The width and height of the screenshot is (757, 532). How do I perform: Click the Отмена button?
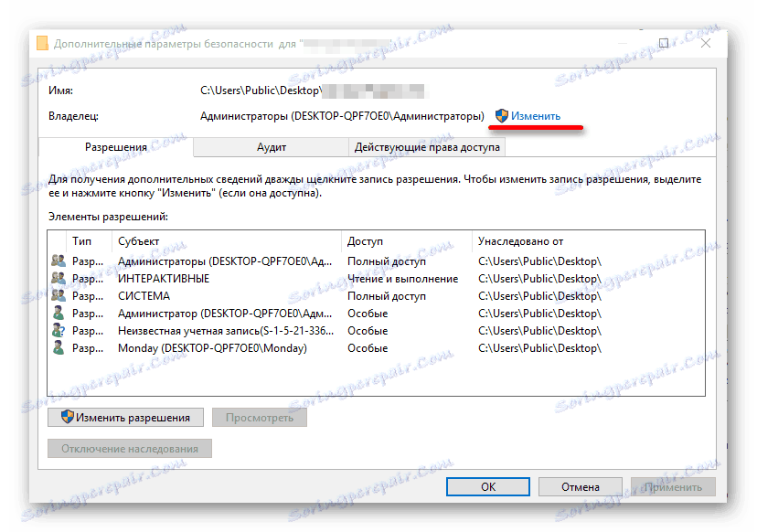[x=580, y=486]
